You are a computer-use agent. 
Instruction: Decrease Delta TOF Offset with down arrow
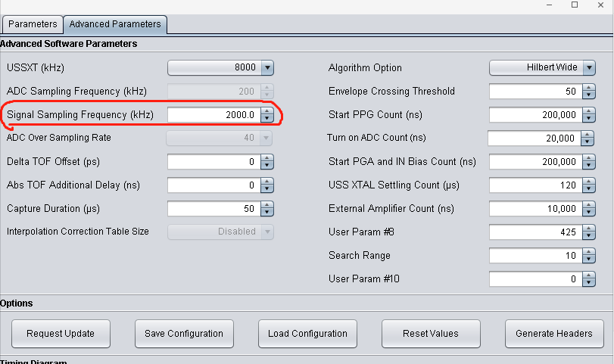point(266,165)
